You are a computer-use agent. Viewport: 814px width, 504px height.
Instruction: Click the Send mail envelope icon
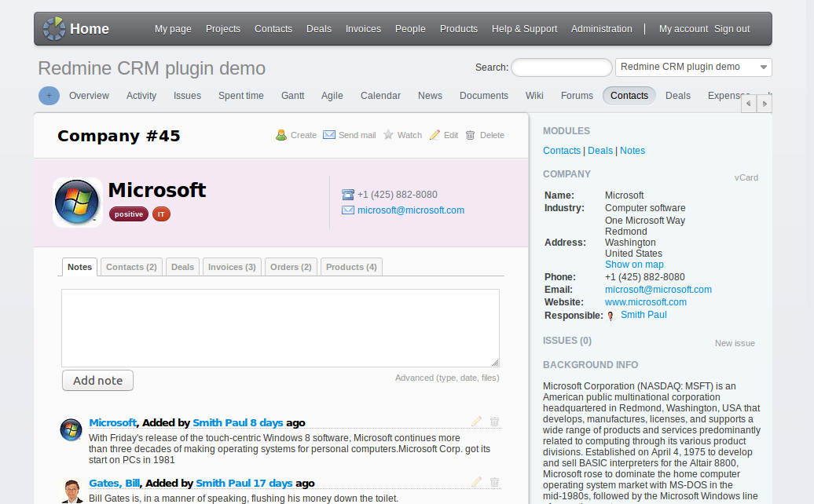point(329,135)
